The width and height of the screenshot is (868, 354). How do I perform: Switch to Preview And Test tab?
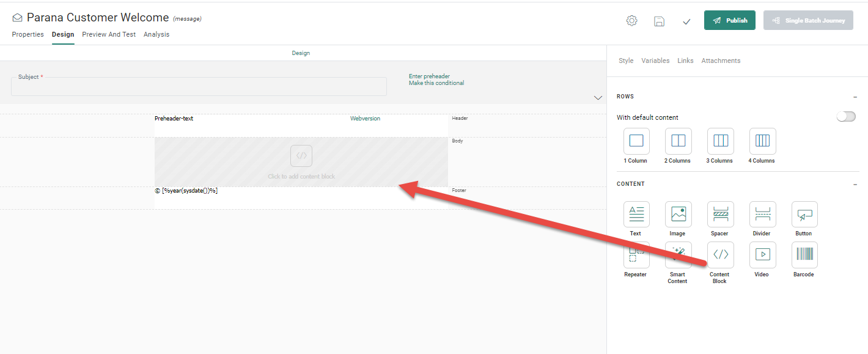pyautogui.click(x=109, y=35)
